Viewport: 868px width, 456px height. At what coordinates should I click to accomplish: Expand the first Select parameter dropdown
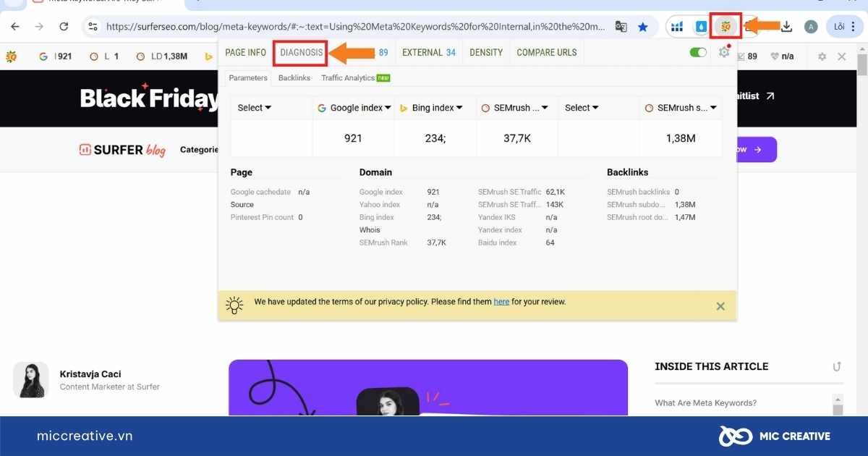pyautogui.click(x=255, y=108)
